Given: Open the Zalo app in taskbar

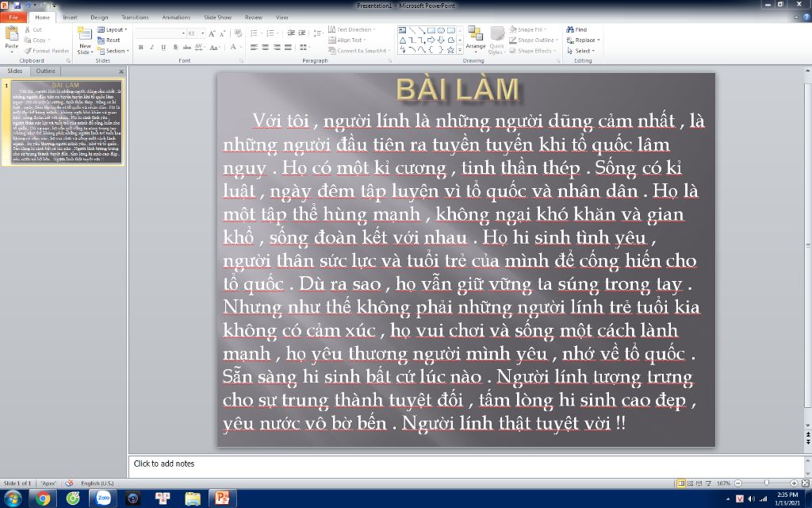Looking at the screenshot, I should (102, 498).
